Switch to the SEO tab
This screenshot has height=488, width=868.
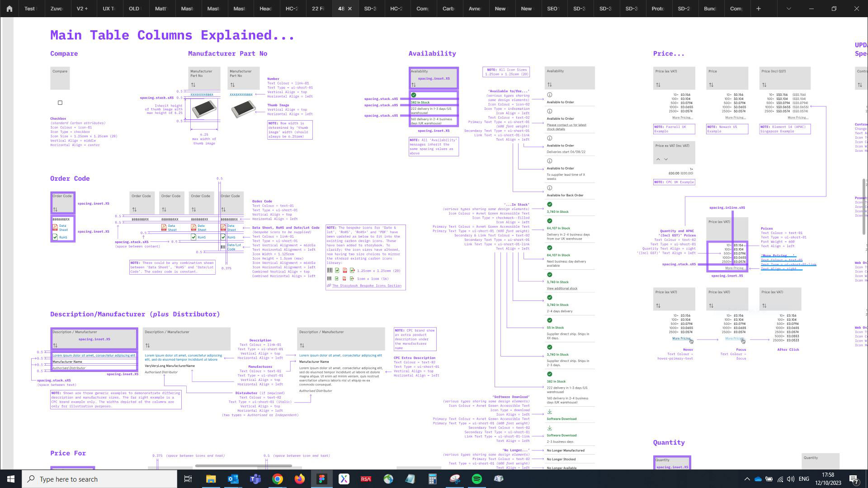click(x=552, y=9)
